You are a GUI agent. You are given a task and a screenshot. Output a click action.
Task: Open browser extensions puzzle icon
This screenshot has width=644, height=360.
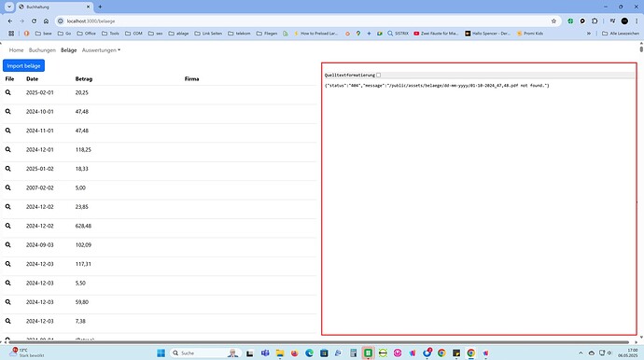point(595,21)
